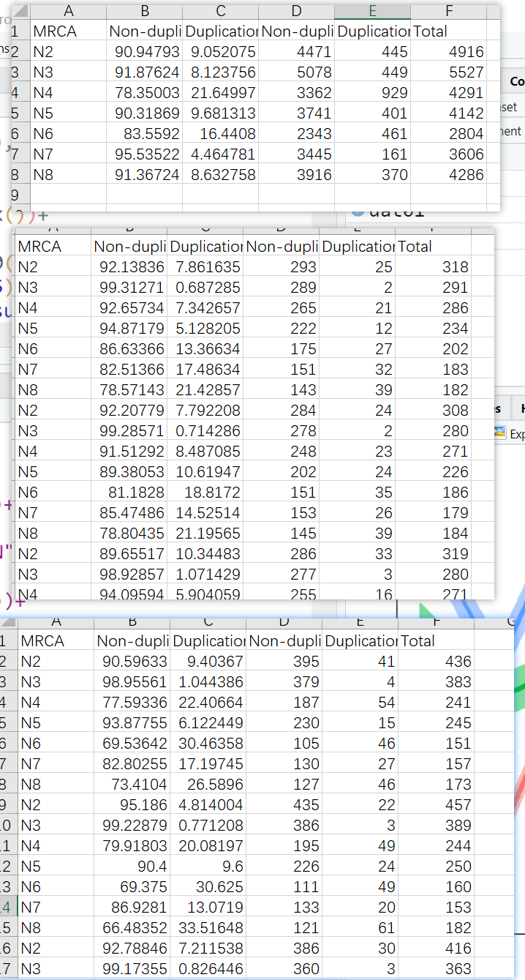Click cell containing 90.4

pos(133,866)
